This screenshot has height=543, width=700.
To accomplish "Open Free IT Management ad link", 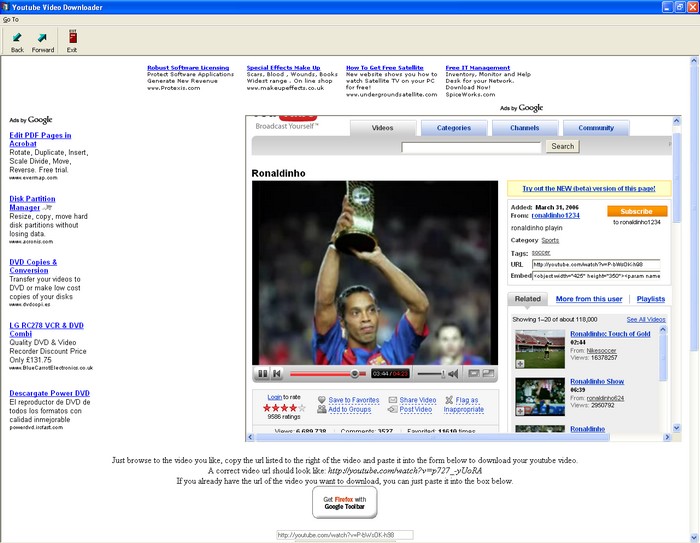I will [x=477, y=68].
